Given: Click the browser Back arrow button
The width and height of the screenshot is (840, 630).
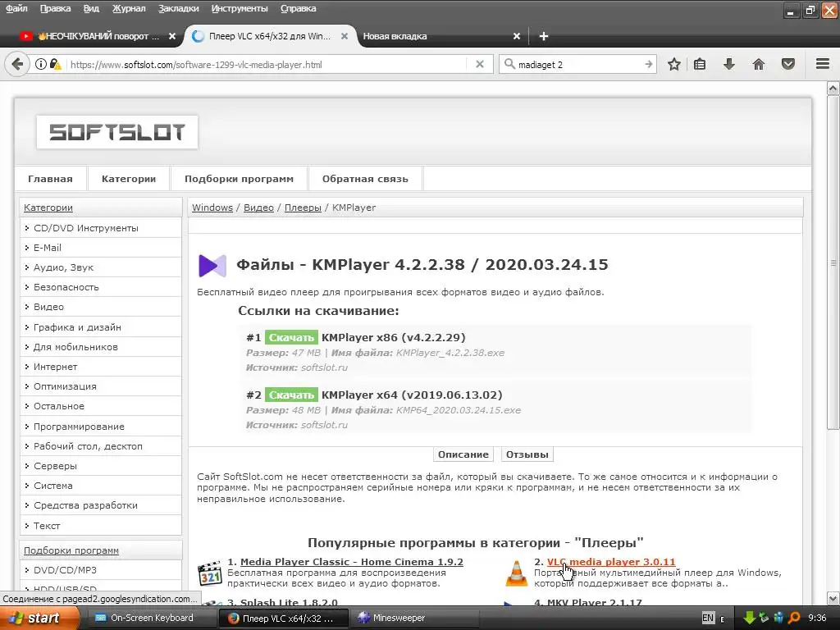Looking at the screenshot, I should [x=17, y=64].
